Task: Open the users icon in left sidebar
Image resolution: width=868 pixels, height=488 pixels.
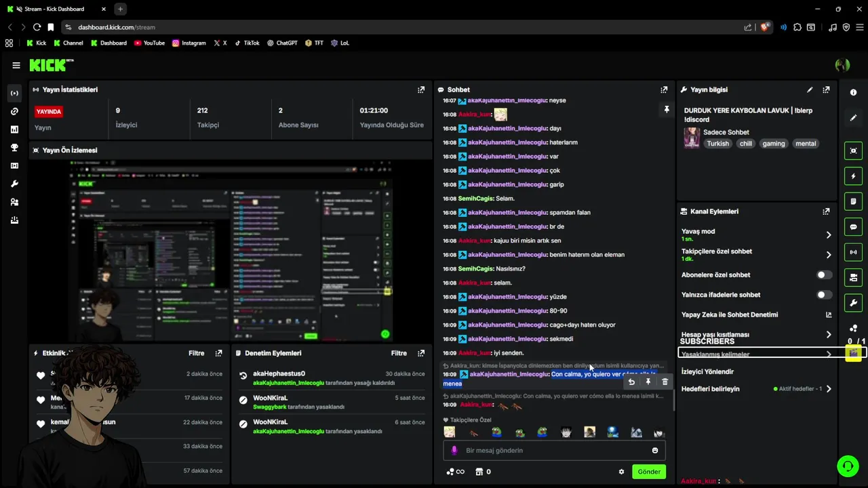Action: [14, 202]
